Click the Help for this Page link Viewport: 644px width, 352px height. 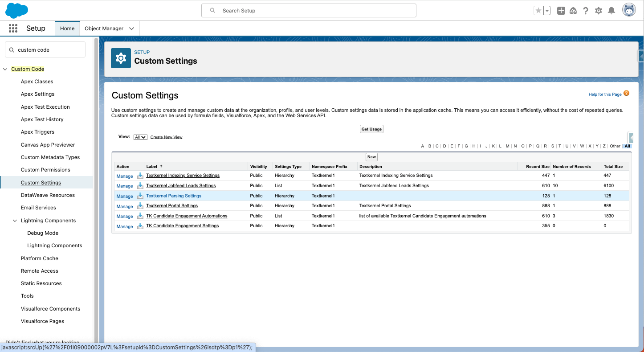pos(605,94)
